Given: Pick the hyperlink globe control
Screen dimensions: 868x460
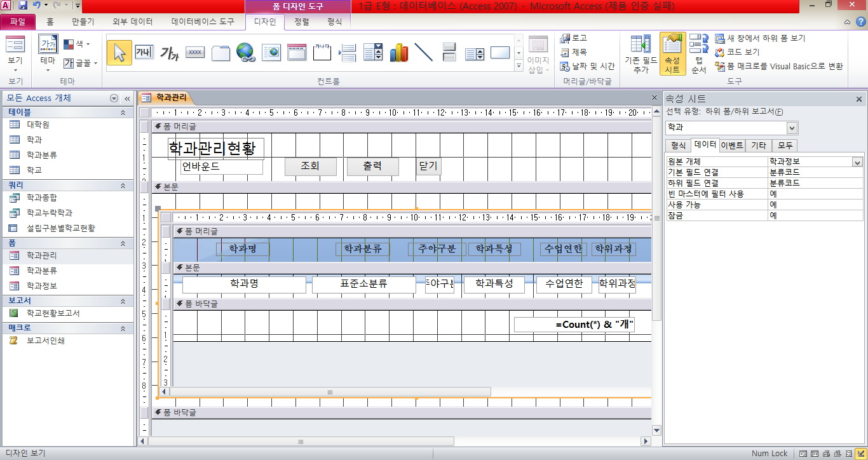Looking at the screenshot, I should point(245,52).
